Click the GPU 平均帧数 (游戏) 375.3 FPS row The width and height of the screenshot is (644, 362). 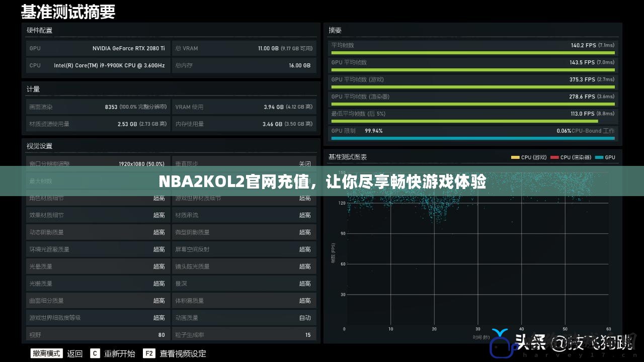(472, 81)
